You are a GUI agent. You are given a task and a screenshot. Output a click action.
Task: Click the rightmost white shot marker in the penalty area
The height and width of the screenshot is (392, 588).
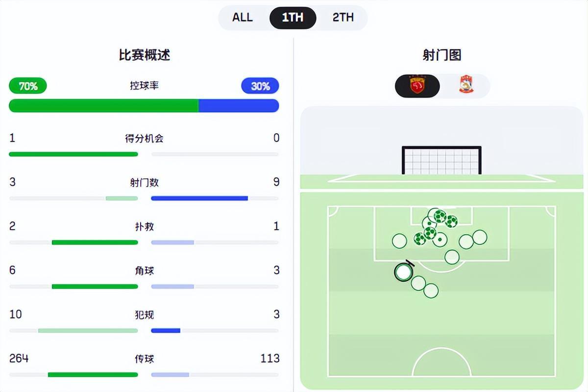pyautogui.click(x=480, y=237)
